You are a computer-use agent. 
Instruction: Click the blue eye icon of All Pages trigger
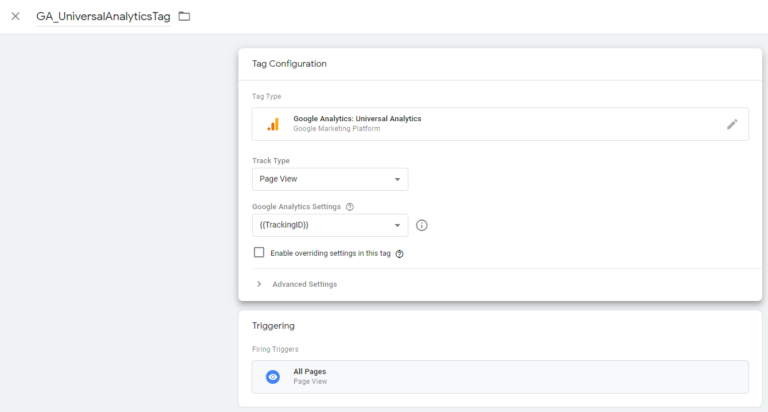coord(273,377)
